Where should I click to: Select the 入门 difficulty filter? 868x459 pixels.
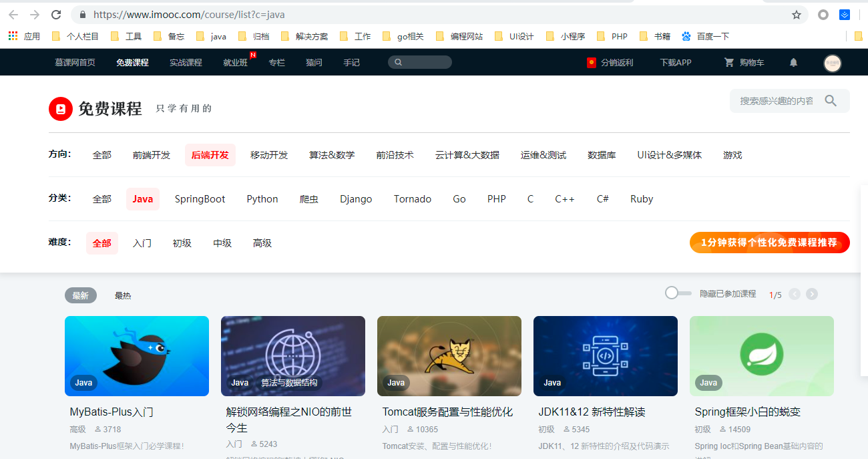point(142,243)
